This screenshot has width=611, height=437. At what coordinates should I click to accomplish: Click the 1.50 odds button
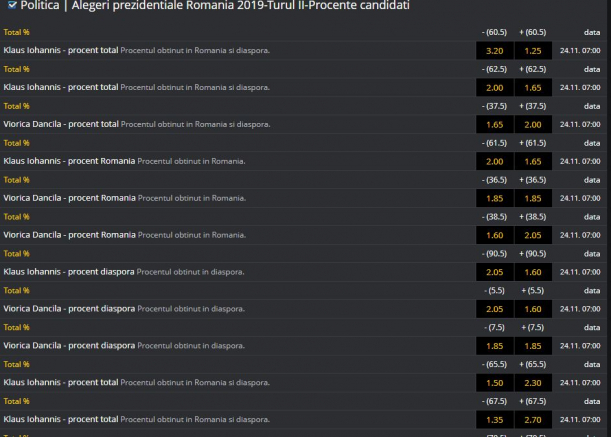coord(494,382)
